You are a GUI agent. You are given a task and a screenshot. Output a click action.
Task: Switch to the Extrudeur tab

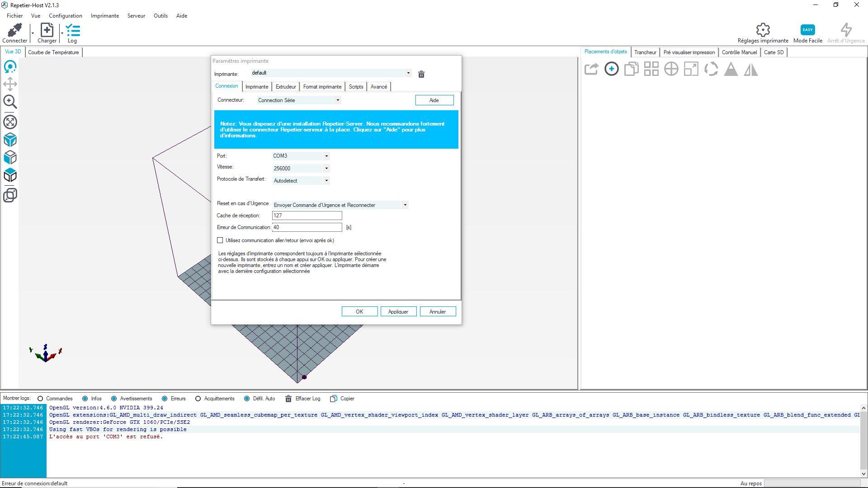285,87
